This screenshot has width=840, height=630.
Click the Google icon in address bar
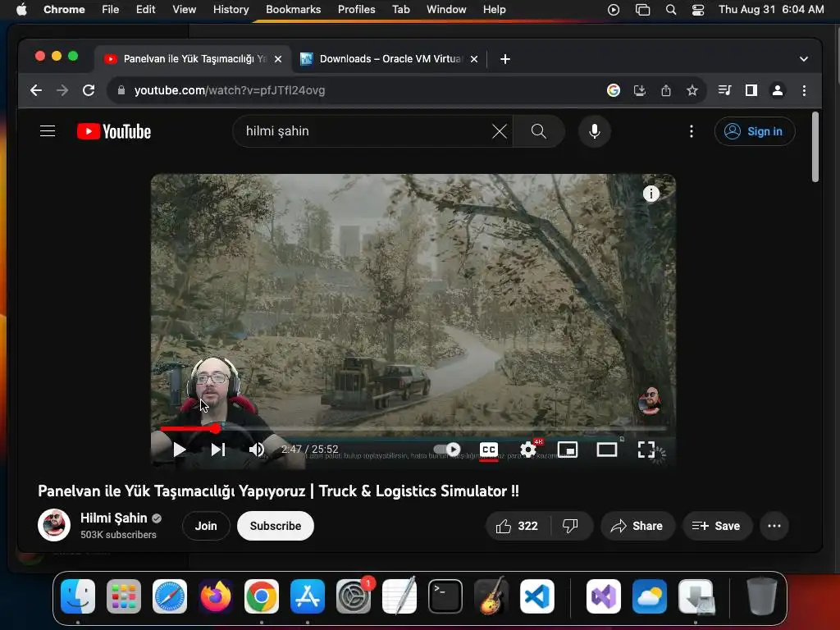point(614,90)
